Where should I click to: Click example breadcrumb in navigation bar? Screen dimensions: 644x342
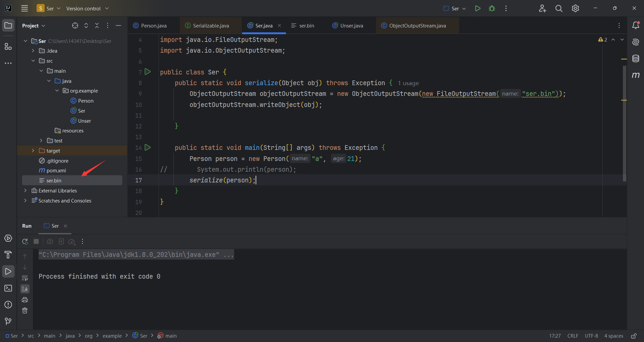pyautogui.click(x=112, y=336)
